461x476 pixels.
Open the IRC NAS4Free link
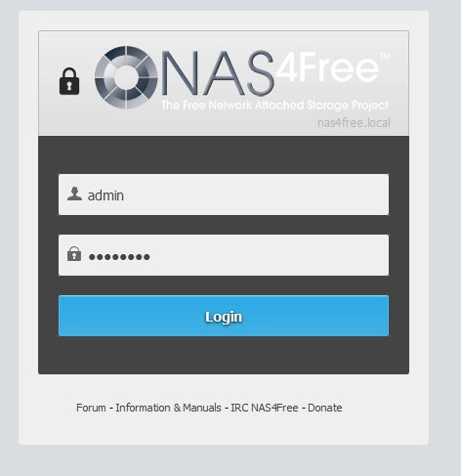265,408
